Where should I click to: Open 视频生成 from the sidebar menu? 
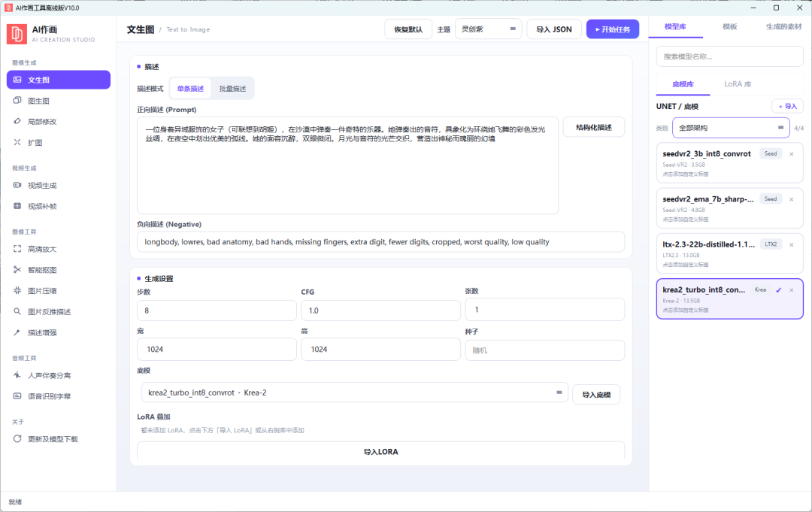pyautogui.click(x=59, y=186)
